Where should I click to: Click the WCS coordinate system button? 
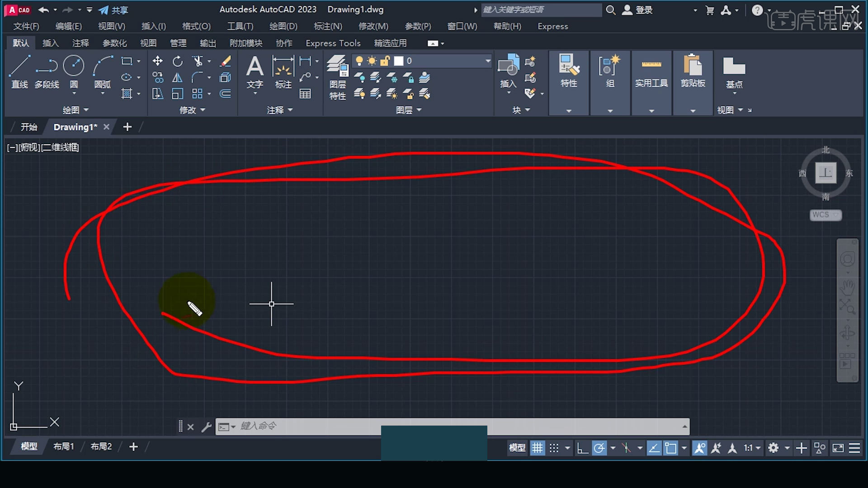pos(825,215)
